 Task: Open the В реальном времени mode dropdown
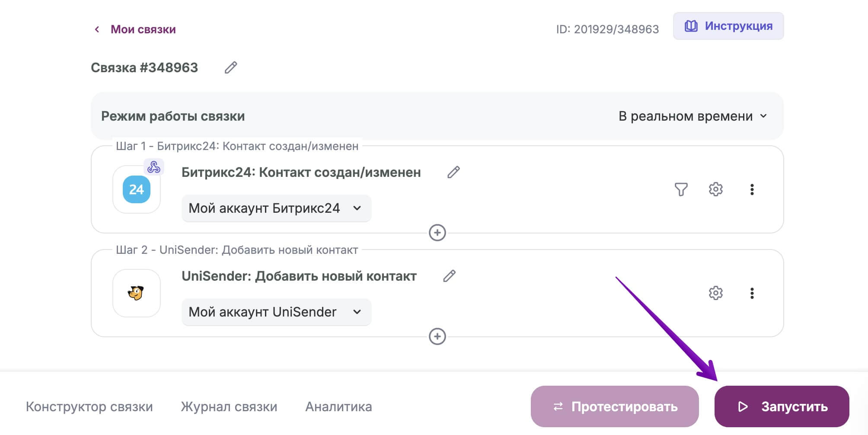[x=693, y=116]
